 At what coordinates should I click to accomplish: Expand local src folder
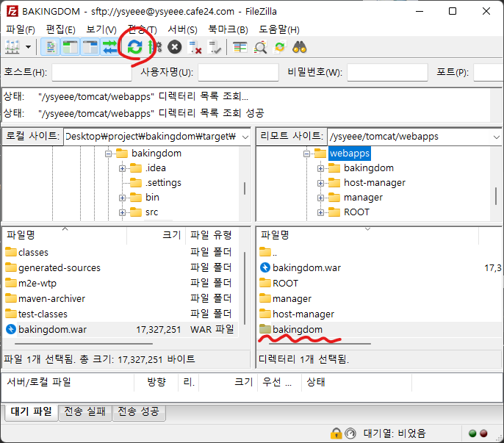(122, 212)
